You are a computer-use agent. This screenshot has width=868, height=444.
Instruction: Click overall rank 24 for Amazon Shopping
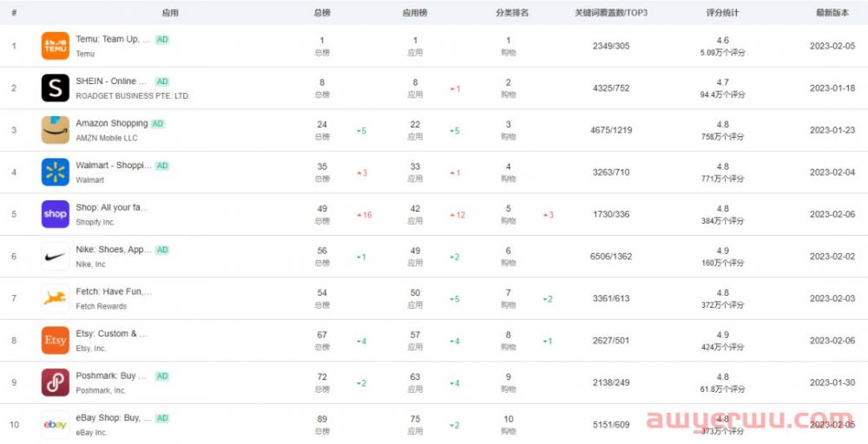pyautogui.click(x=322, y=124)
